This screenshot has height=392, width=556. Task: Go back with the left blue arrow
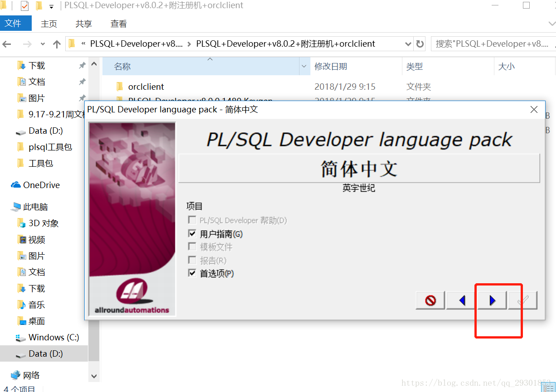[461, 300]
